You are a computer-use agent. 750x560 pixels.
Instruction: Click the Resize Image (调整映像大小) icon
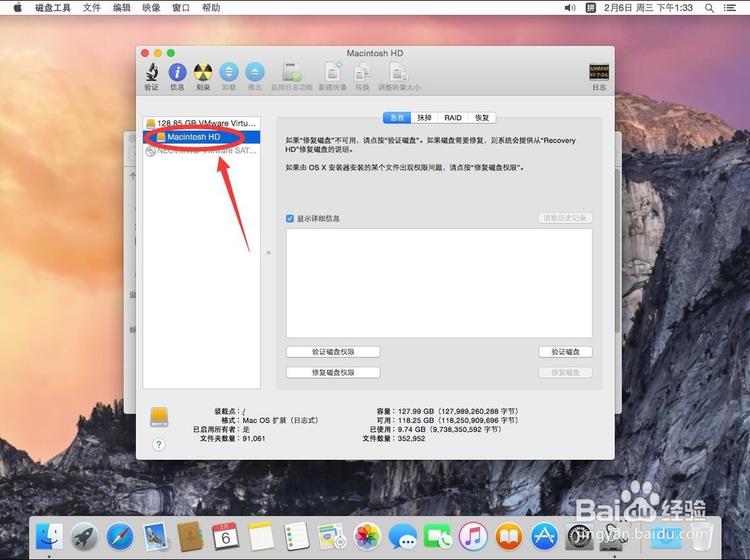tap(399, 72)
